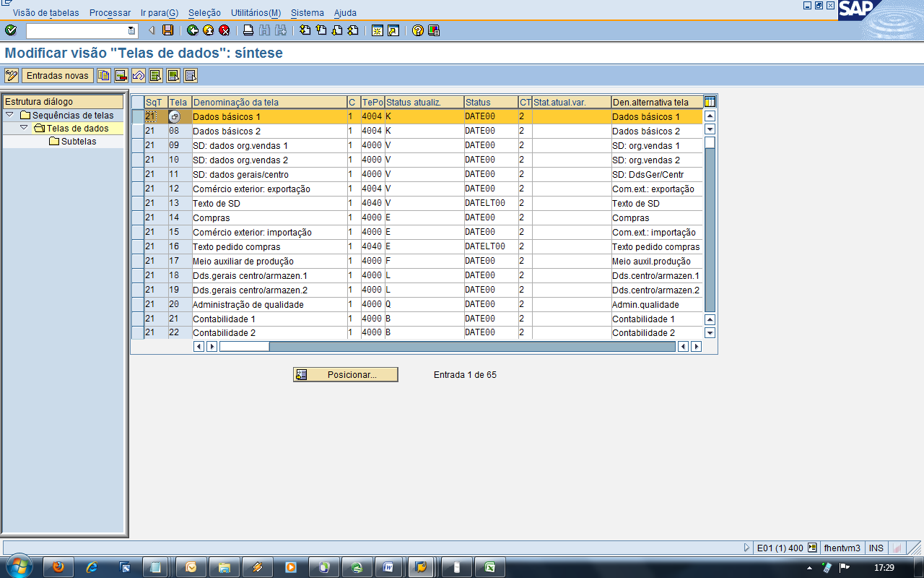924x578 pixels.
Task: Select the row for Compras
Action: (137, 217)
